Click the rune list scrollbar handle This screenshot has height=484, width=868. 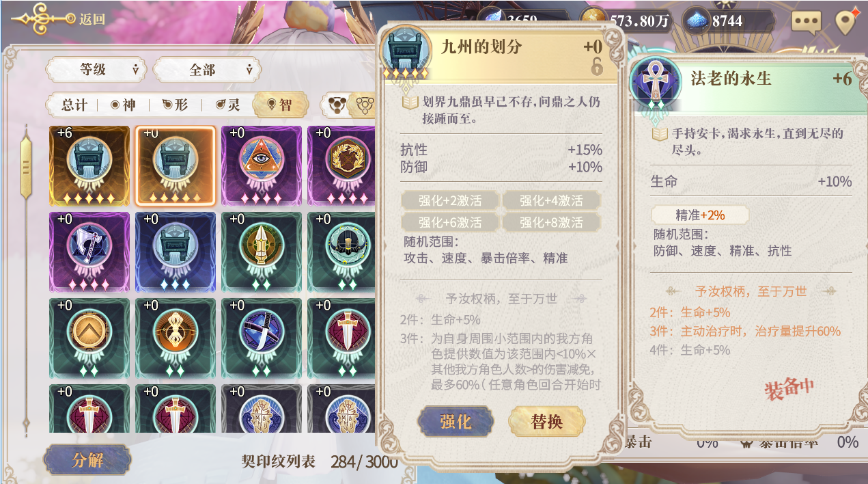point(26,167)
